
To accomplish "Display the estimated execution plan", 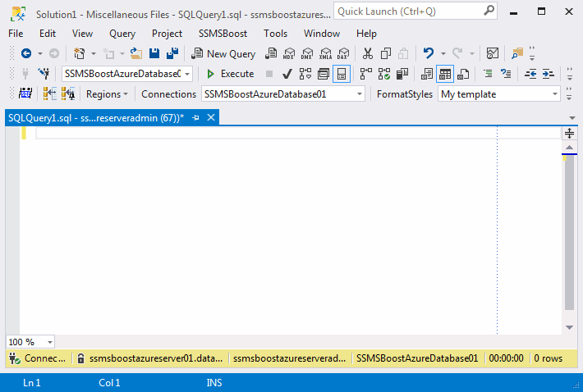I will (305, 74).
